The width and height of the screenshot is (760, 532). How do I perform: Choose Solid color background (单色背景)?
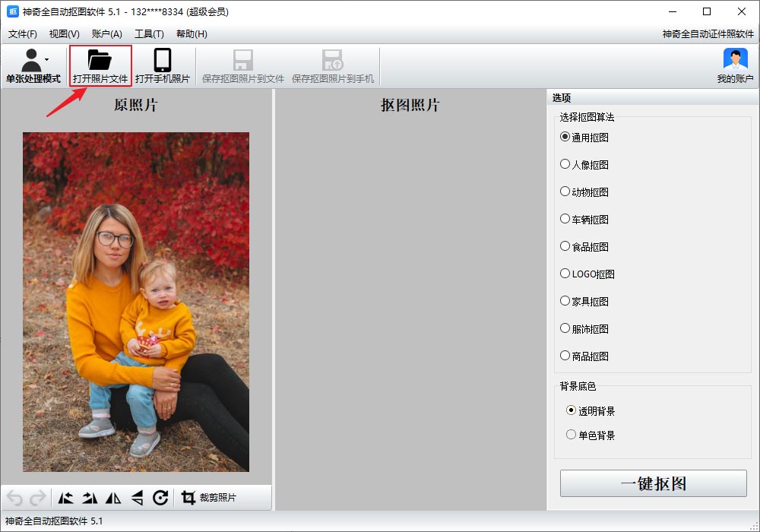tap(572, 435)
